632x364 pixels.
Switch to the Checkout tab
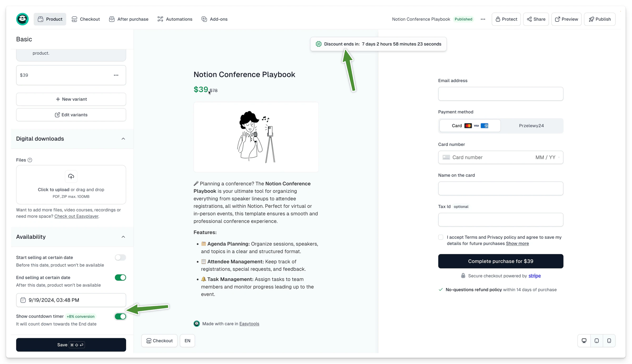[86, 19]
